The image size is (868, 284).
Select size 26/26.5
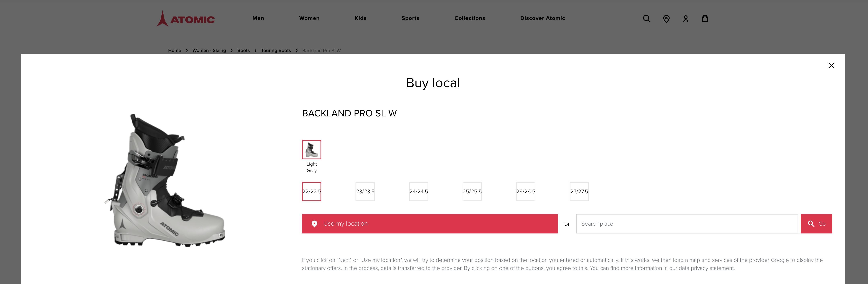(525, 192)
